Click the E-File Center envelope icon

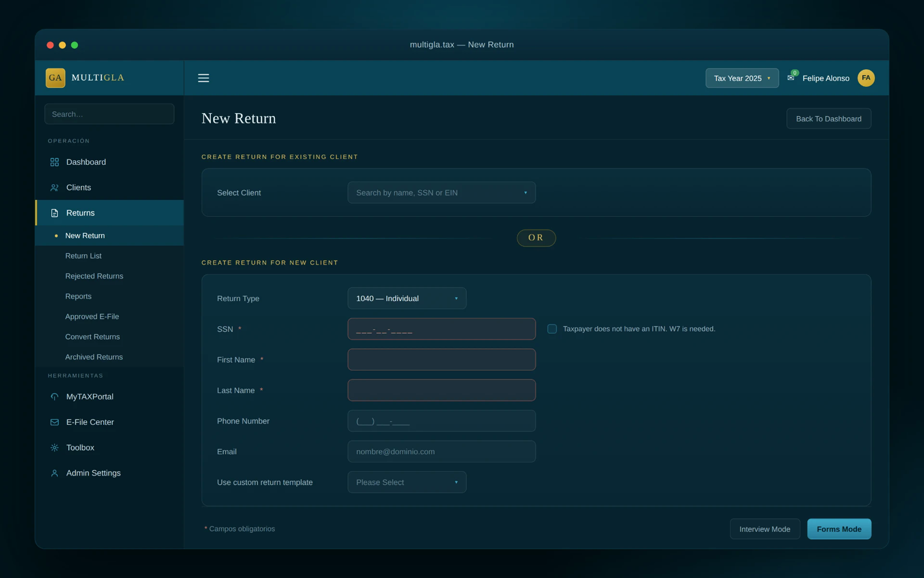point(54,423)
